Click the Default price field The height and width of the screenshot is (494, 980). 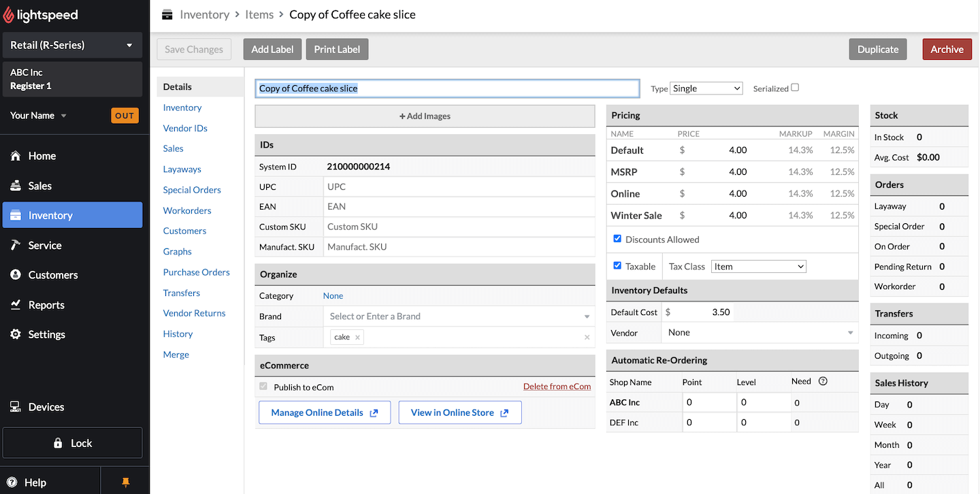point(715,150)
